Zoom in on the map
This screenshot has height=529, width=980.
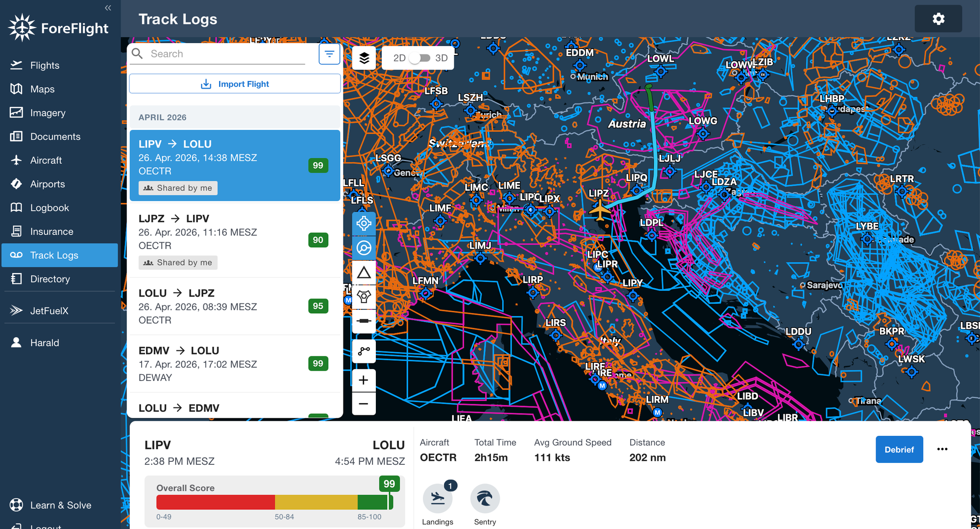[364, 380]
